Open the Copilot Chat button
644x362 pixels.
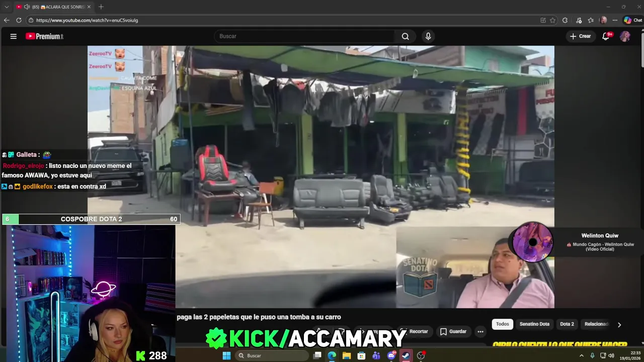[x=633, y=20]
